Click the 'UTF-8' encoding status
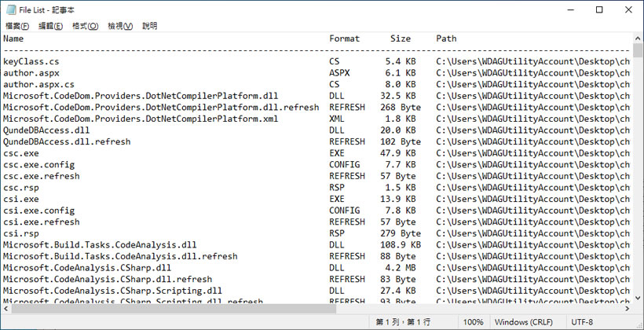644x330 pixels. tap(582, 322)
